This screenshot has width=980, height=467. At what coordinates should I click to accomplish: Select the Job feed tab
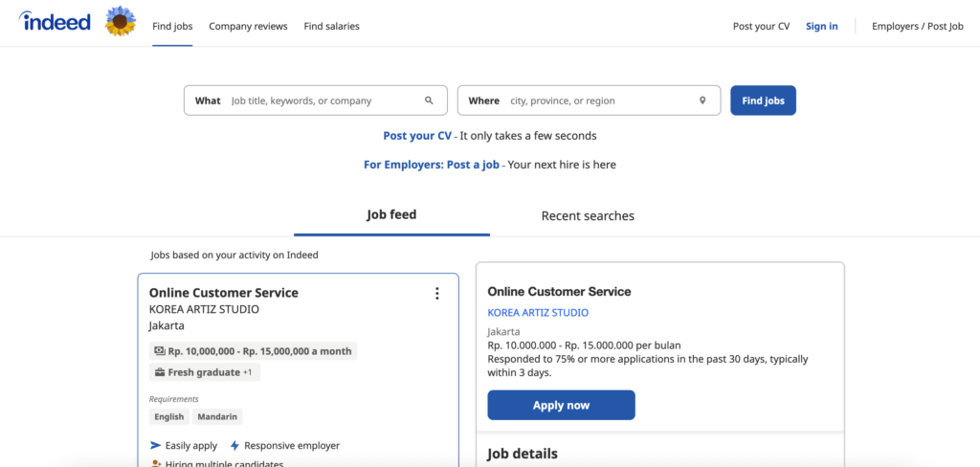(x=391, y=215)
